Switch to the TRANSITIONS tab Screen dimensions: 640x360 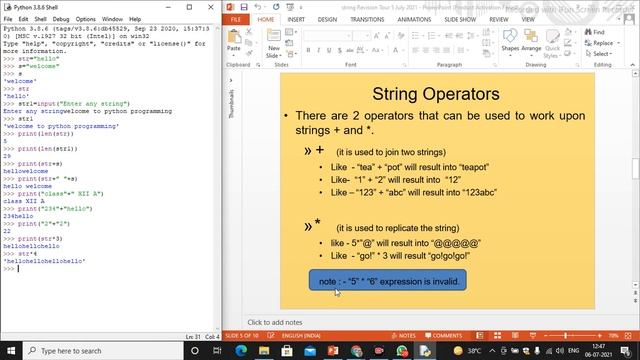(367, 20)
